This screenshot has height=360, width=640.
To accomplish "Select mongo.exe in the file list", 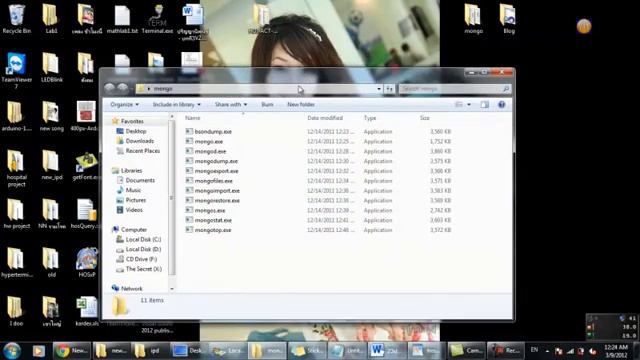I will tap(209, 142).
